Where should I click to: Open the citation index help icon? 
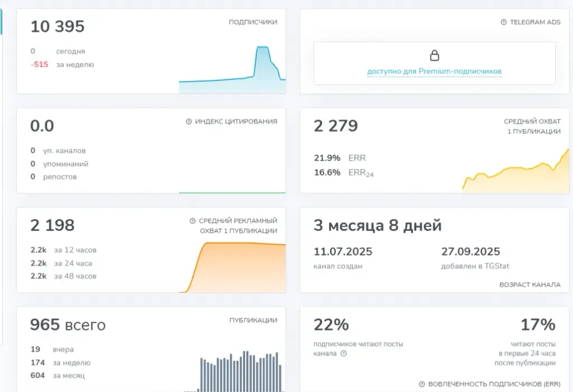click(x=189, y=122)
